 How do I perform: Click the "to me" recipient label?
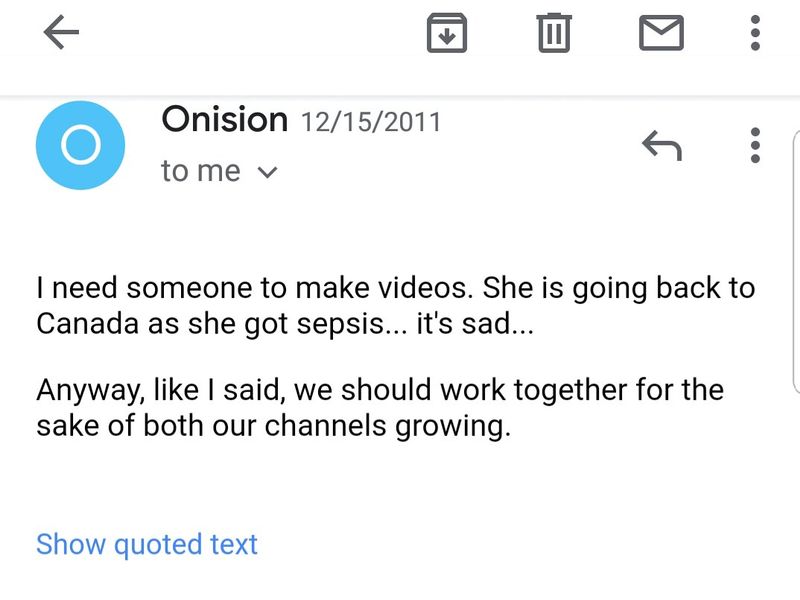(x=200, y=171)
